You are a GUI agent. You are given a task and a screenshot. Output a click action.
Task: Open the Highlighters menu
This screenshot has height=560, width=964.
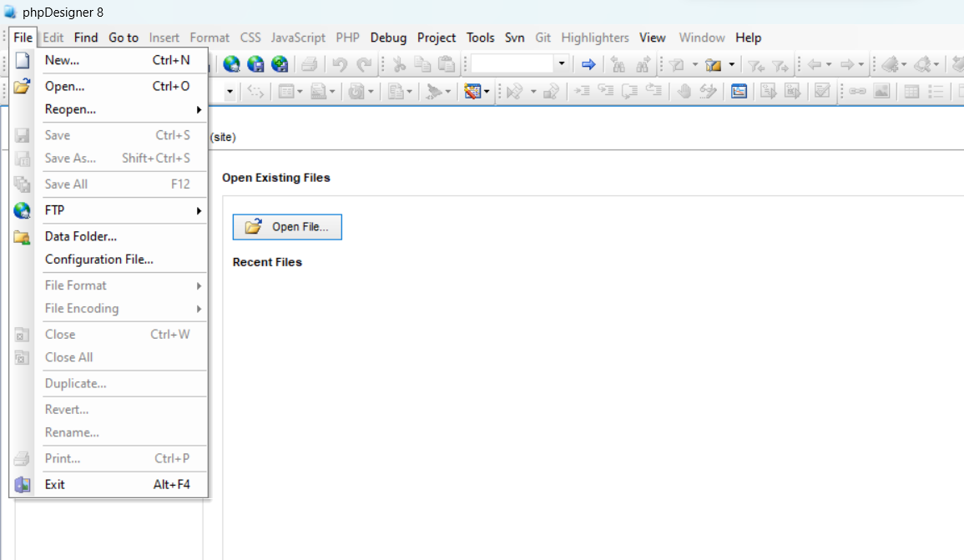point(595,38)
